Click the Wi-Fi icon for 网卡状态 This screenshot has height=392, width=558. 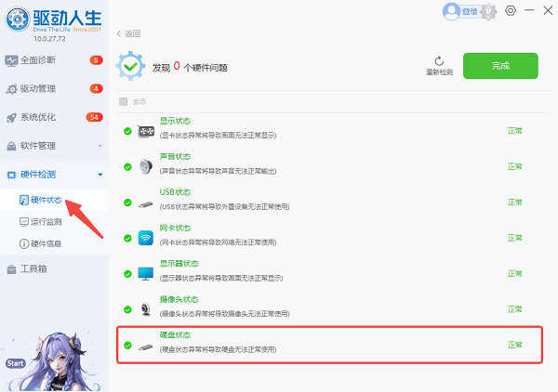coord(146,238)
